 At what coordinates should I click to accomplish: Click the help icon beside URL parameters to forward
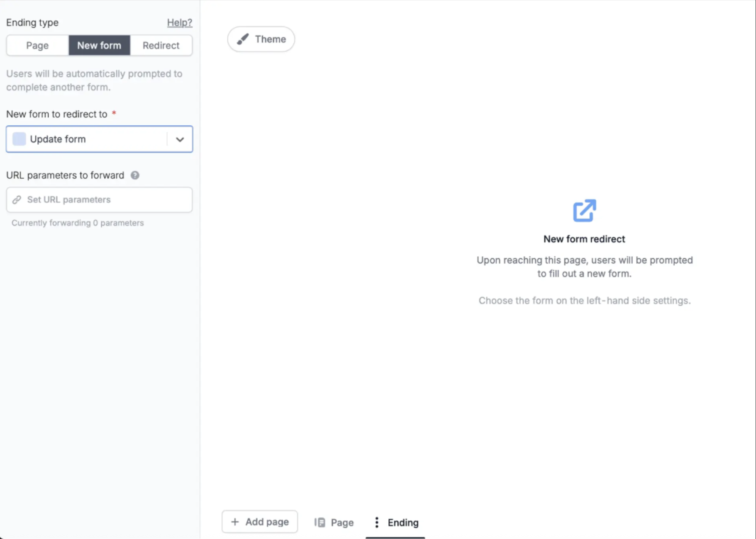[135, 175]
